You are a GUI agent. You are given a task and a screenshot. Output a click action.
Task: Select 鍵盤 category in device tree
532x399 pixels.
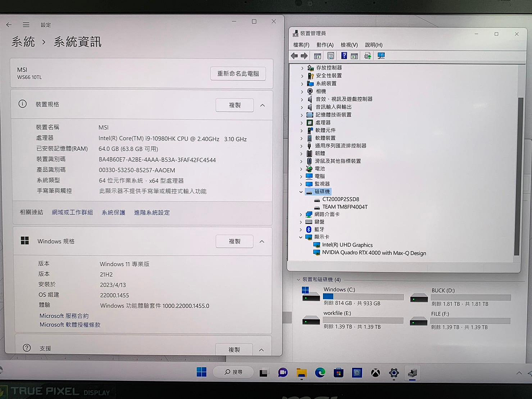[319, 222]
